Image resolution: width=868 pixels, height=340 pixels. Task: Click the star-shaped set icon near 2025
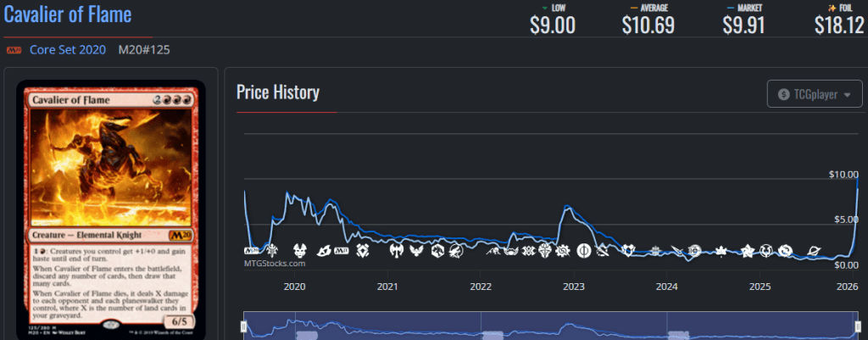point(747,251)
